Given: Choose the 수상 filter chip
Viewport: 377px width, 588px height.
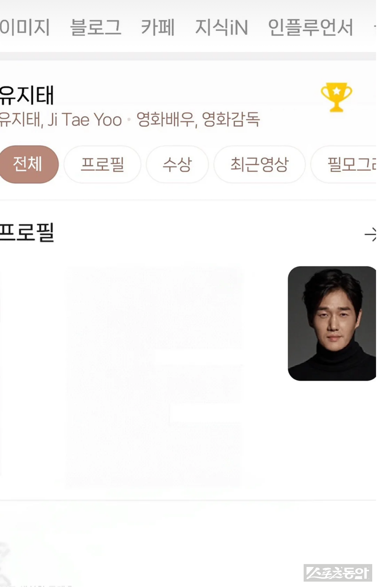Looking at the screenshot, I should (x=177, y=164).
